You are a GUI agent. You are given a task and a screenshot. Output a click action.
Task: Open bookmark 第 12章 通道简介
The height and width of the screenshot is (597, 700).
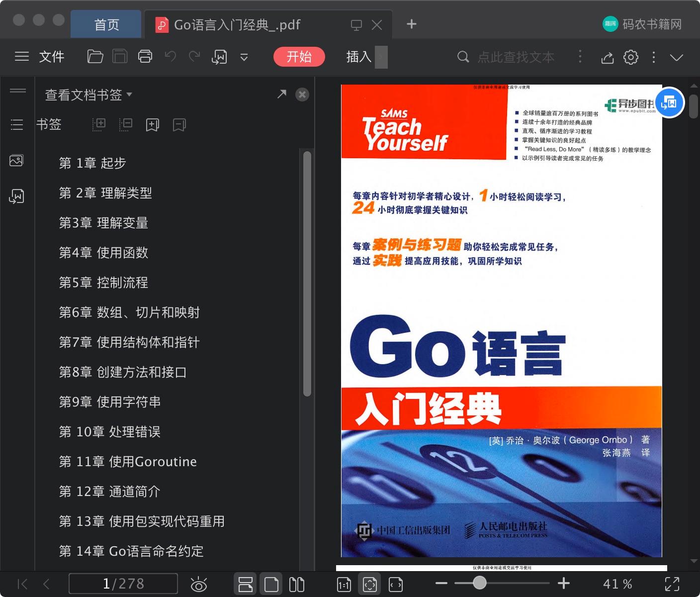pyautogui.click(x=109, y=492)
